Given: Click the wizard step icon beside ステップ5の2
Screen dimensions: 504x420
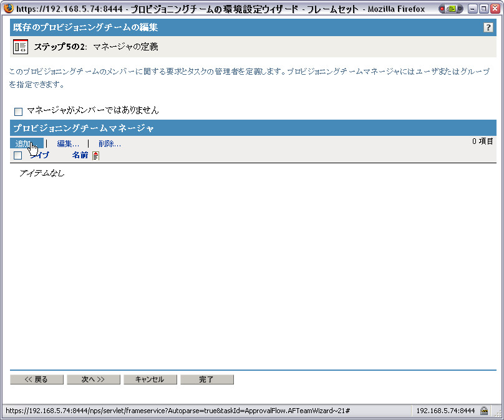Looking at the screenshot, I should pyautogui.click(x=21, y=47).
